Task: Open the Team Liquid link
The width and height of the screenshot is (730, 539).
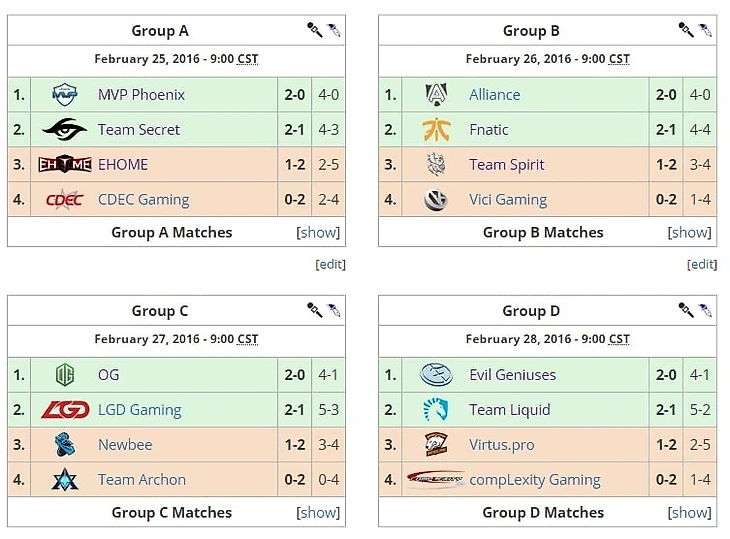Action: tap(509, 410)
